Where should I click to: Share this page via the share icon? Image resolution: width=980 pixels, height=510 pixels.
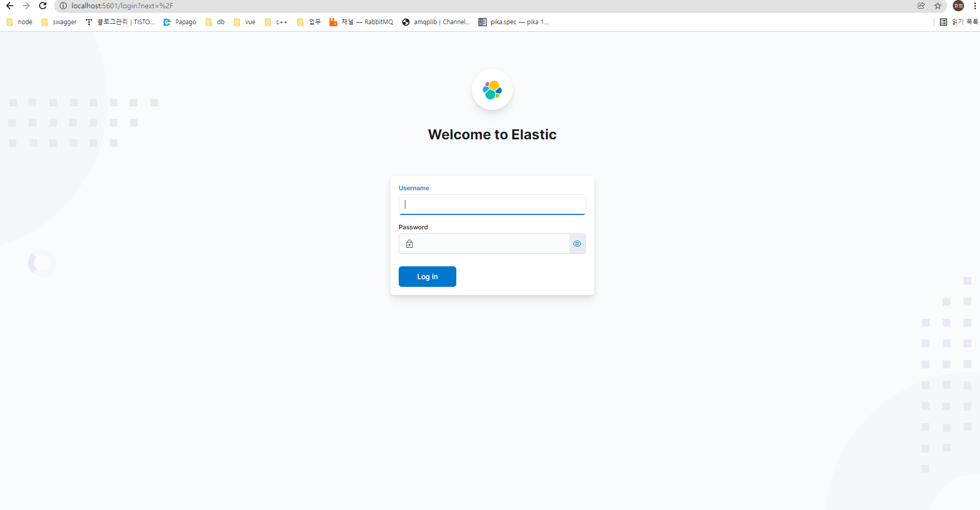click(921, 6)
